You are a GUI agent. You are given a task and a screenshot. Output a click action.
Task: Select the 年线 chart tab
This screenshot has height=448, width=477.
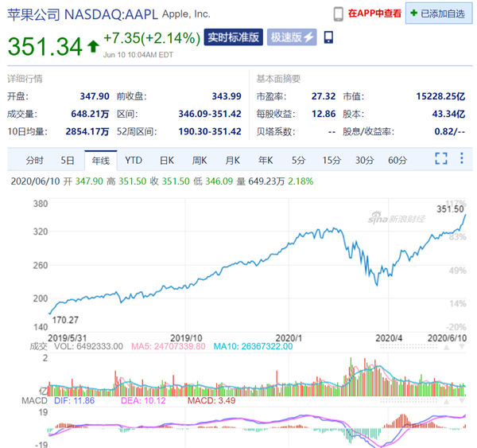pos(100,160)
